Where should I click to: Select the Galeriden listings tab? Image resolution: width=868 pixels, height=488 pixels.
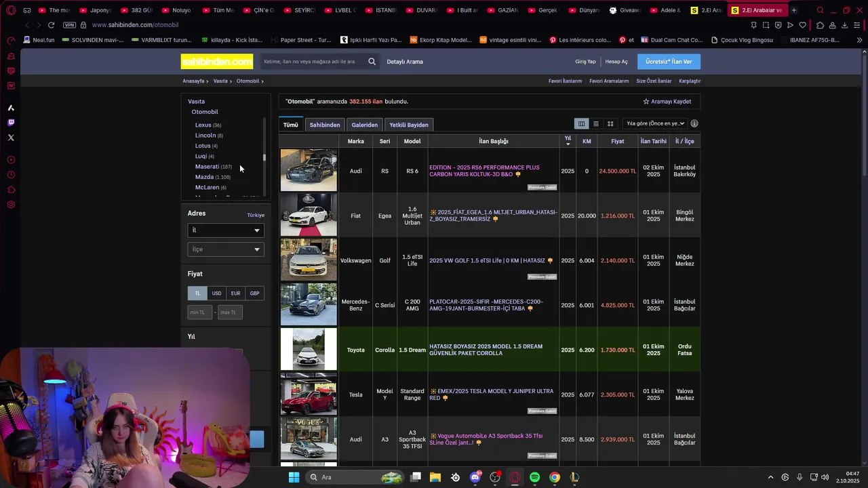point(365,125)
